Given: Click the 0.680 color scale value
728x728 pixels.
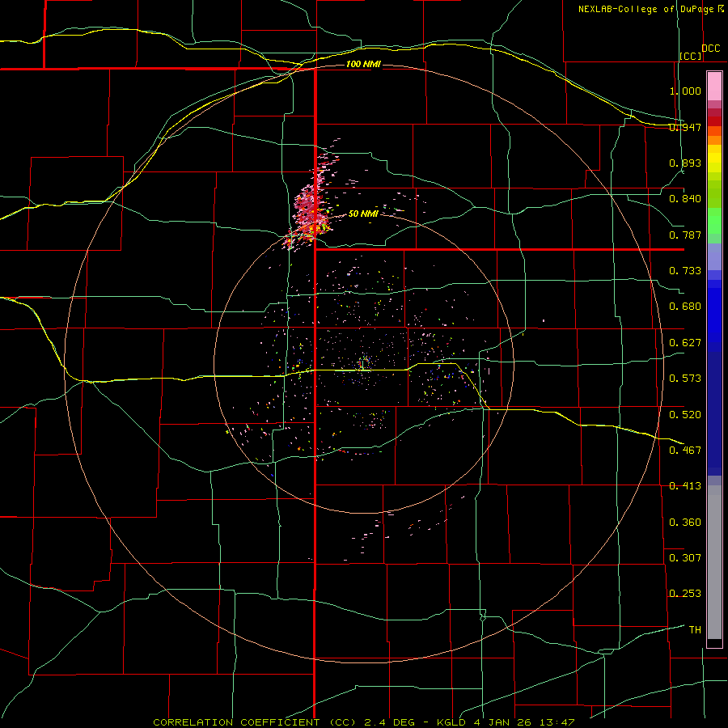Looking at the screenshot, I should 685,307.
